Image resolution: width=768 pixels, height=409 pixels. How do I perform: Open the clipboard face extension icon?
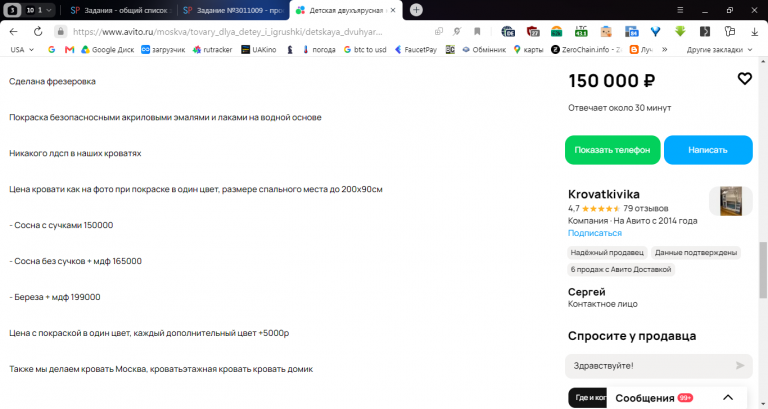click(606, 32)
